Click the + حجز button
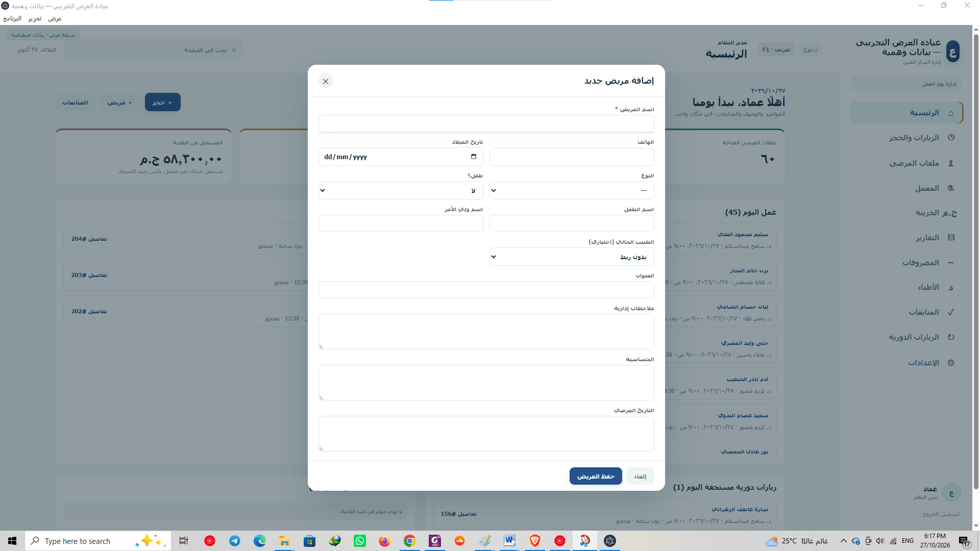Viewport: 980px width, 551px height. (x=163, y=103)
